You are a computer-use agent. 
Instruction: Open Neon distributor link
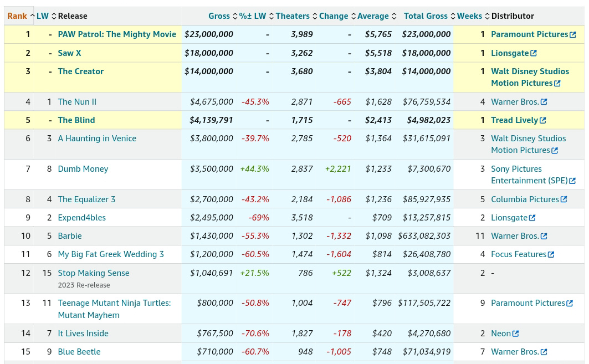tap(501, 334)
